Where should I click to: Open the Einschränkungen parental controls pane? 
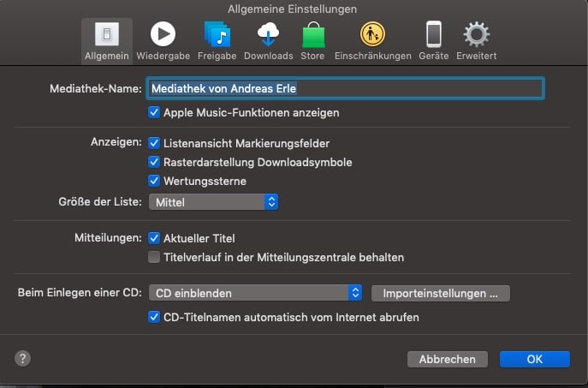coord(373,41)
